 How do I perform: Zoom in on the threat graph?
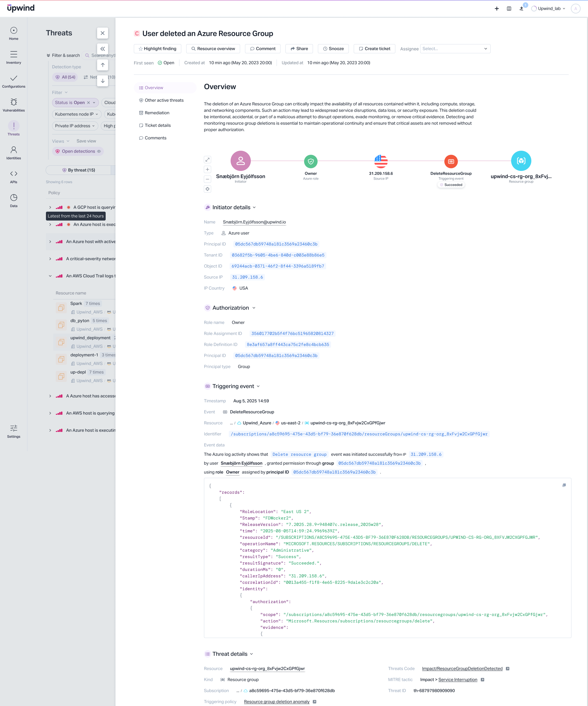click(x=207, y=169)
